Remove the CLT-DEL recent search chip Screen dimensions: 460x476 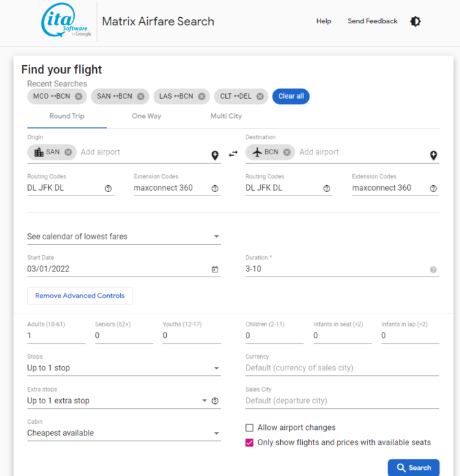[260, 96]
